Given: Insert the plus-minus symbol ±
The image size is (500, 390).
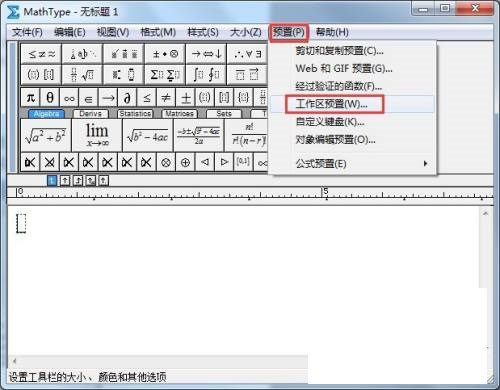Looking at the screenshot, I should 185,97.
